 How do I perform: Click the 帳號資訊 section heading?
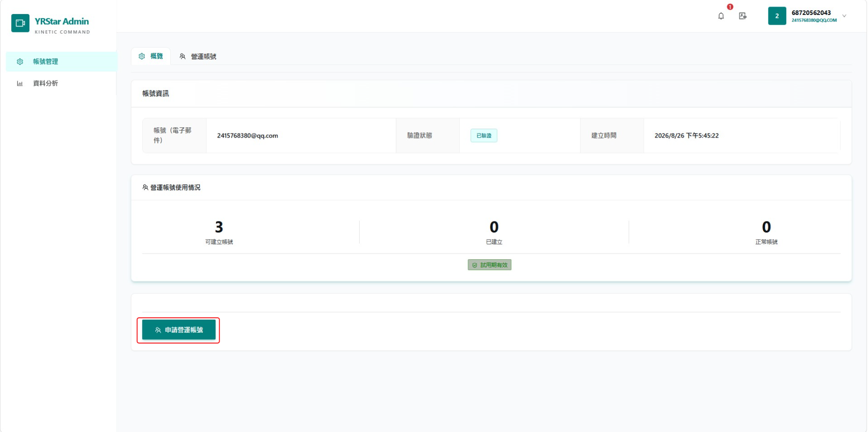point(156,94)
